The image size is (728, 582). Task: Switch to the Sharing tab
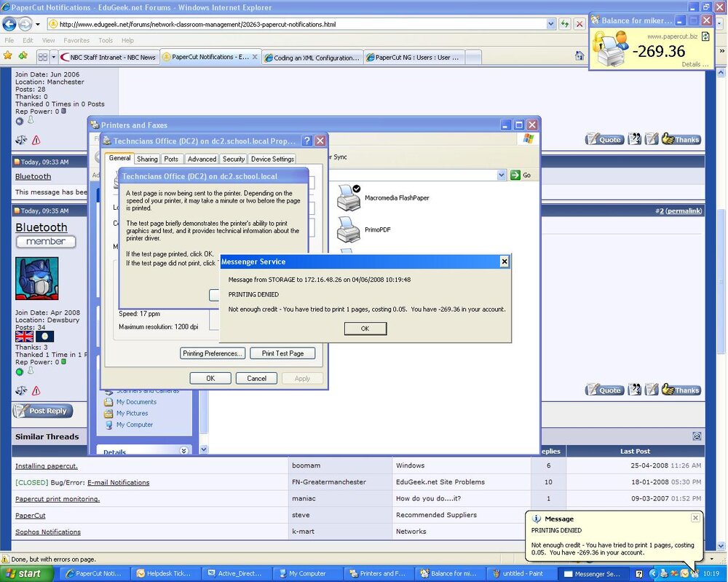[147, 159]
